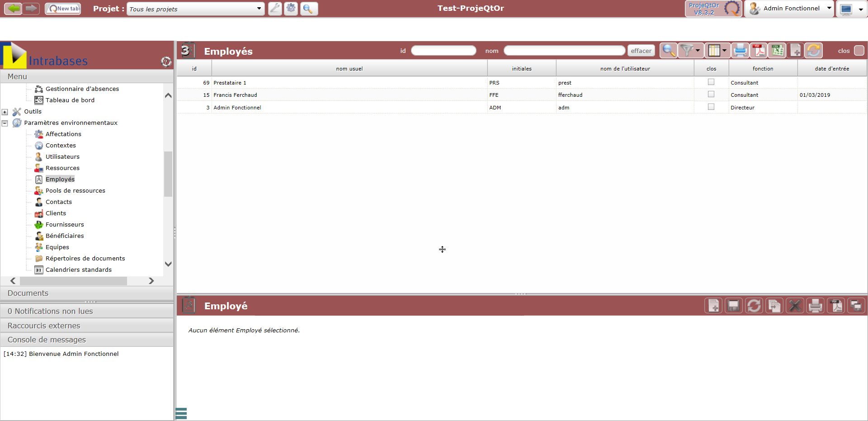The height and width of the screenshot is (421, 868).
Task: Open Tableau de bord
Action: (70, 100)
